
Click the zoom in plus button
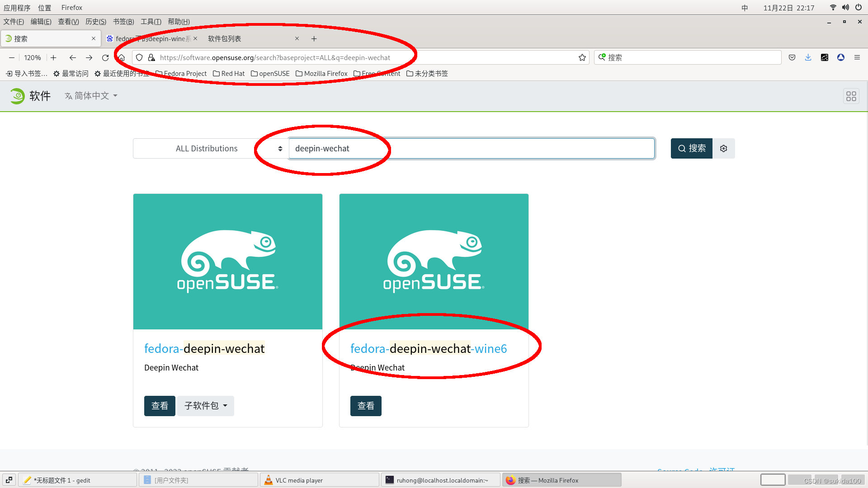[53, 58]
